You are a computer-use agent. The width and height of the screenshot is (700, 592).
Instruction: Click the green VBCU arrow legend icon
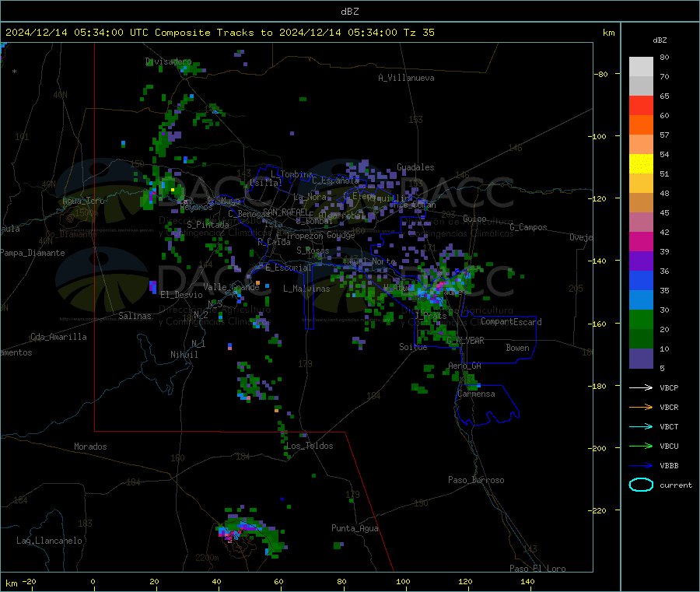(x=641, y=446)
